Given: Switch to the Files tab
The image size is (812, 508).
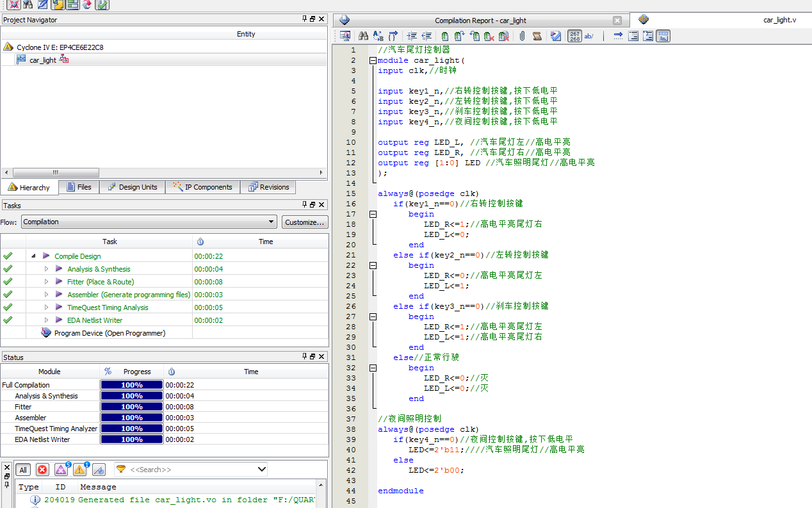Looking at the screenshot, I should [79, 187].
